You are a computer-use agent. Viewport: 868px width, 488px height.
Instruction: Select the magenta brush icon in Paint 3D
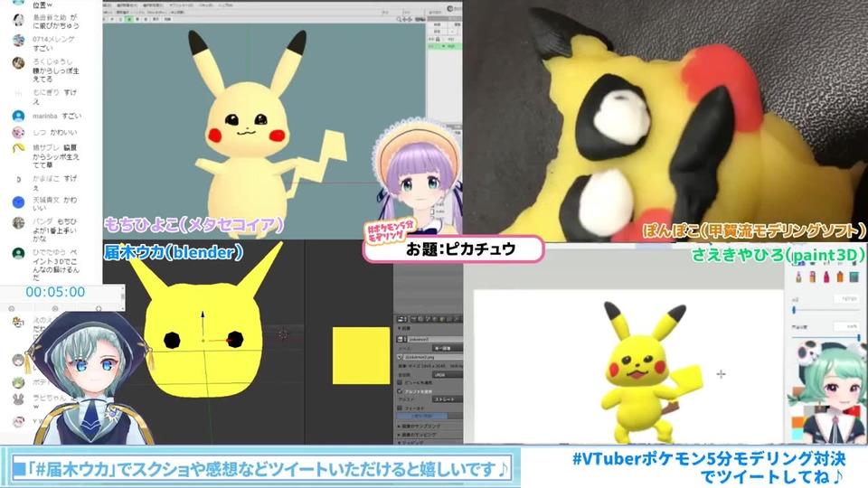(826, 277)
